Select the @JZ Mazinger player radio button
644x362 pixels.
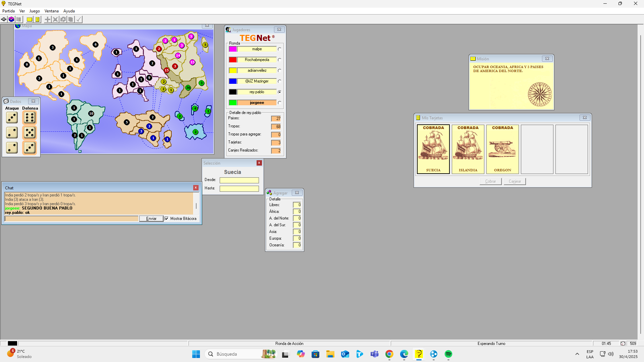(279, 81)
